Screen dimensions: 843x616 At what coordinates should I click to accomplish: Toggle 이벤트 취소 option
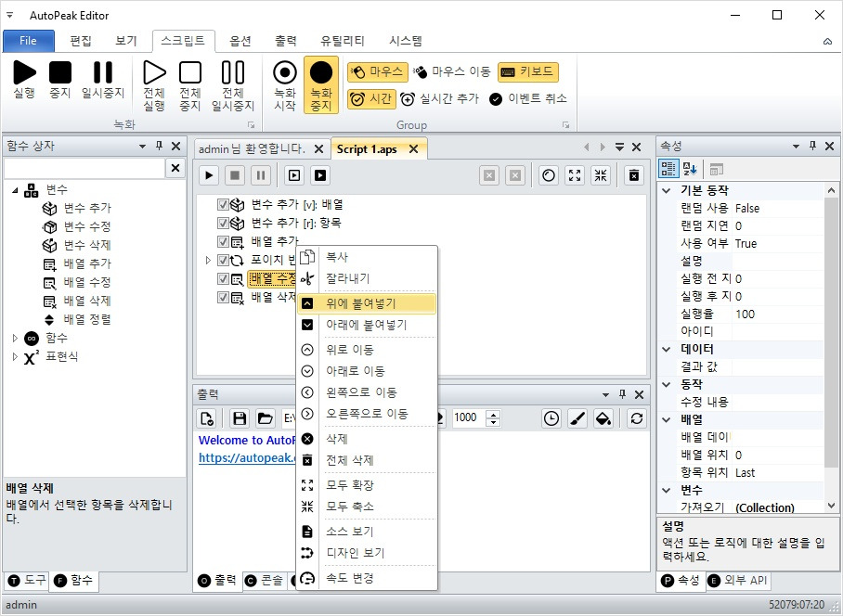[x=528, y=99]
